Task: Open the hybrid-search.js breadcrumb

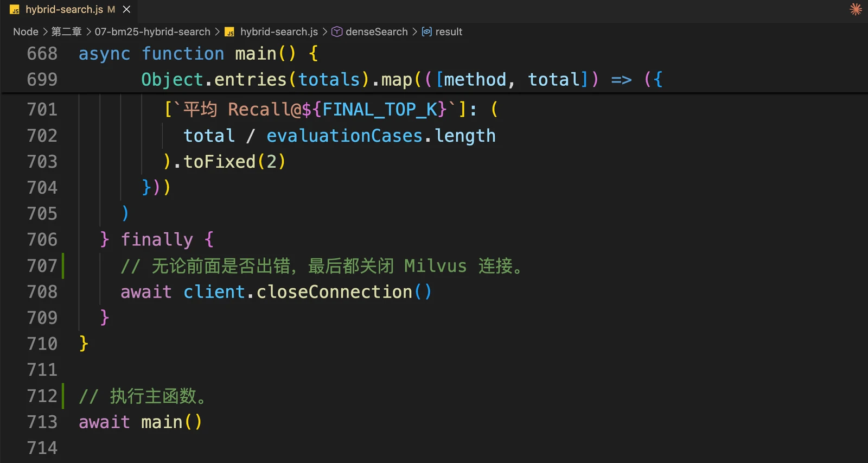Action: pos(279,31)
